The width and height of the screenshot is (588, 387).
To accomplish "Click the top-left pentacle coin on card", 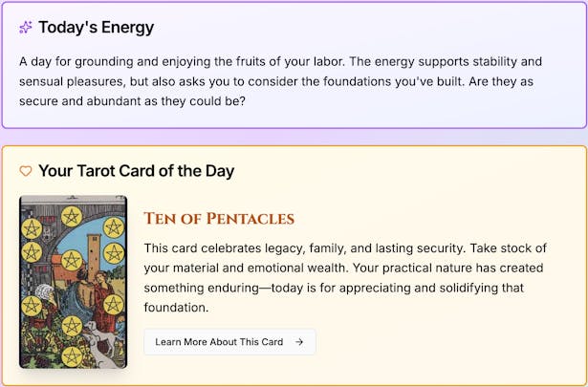I will pos(32,227).
